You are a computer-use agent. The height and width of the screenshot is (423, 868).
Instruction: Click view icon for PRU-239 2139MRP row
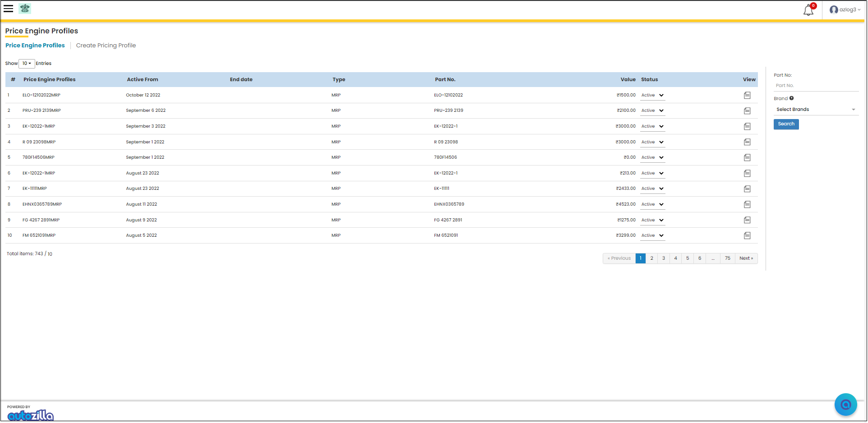(x=747, y=111)
